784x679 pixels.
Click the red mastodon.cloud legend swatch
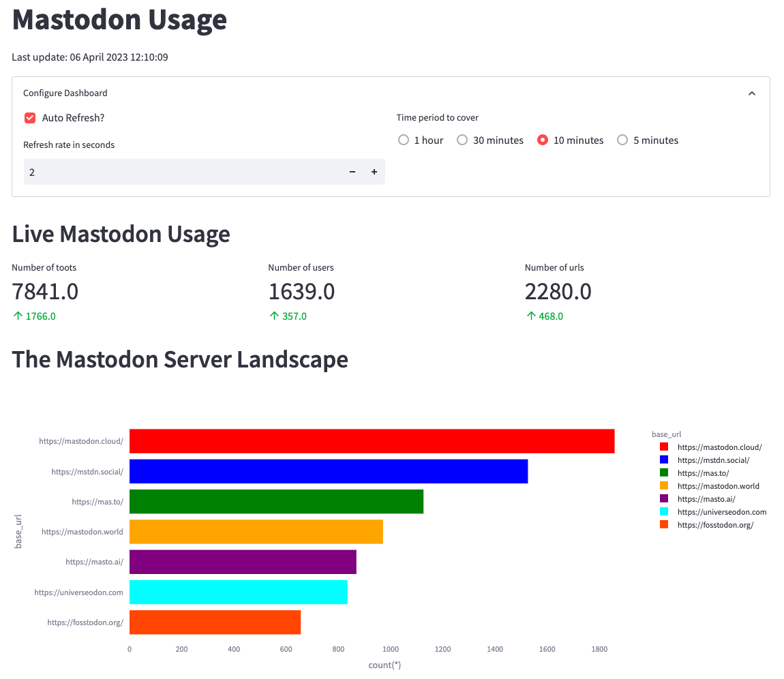point(663,447)
